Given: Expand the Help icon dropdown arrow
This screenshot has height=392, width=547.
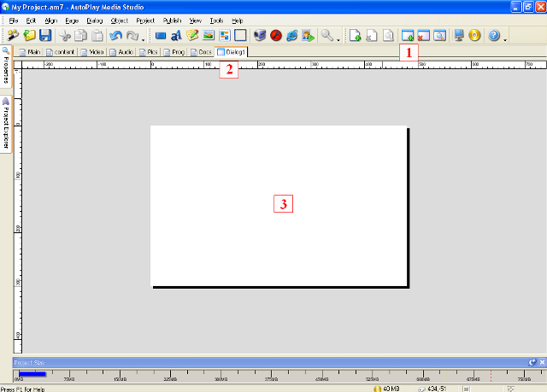Looking at the screenshot, I should tap(505, 38).
